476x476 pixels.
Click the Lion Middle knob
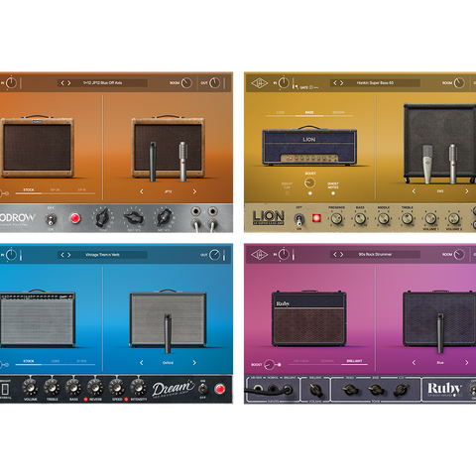pos(384,218)
